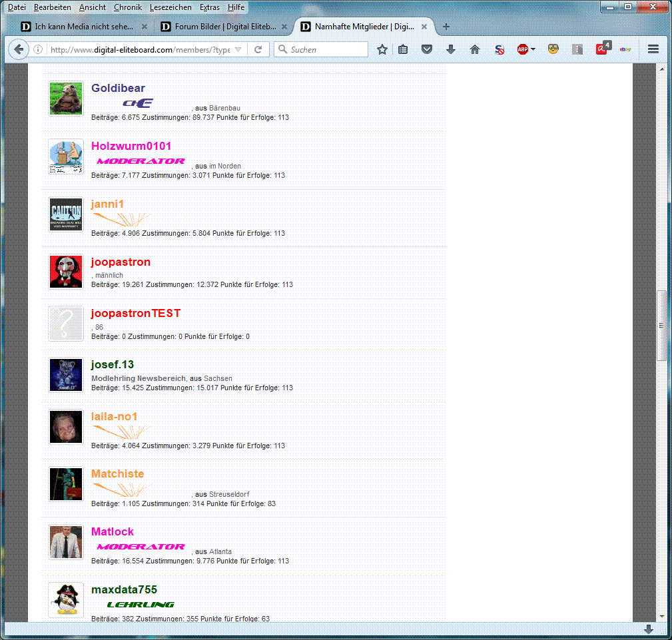Open josef.13's profile link
Image resolution: width=672 pixels, height=640 pixels.
(113, 364)
